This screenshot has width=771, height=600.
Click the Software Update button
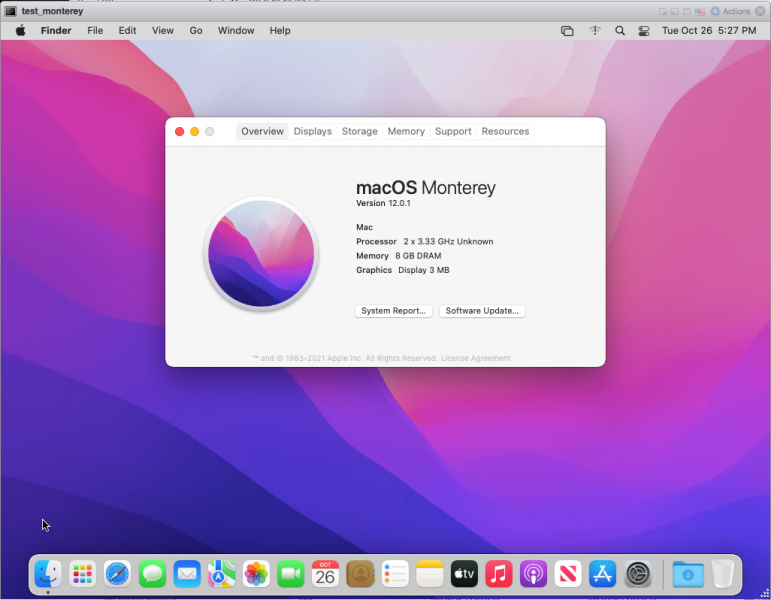pos(482,311)
